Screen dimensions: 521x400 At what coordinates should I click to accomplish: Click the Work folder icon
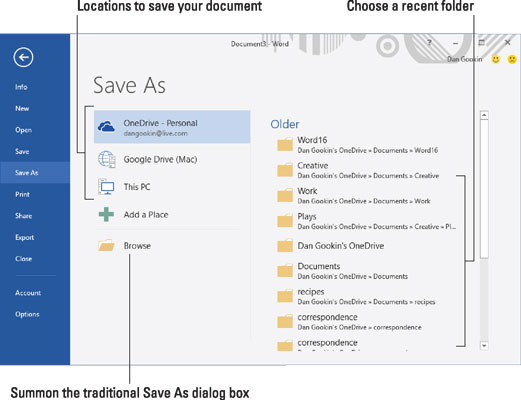[x=285, y=195]
